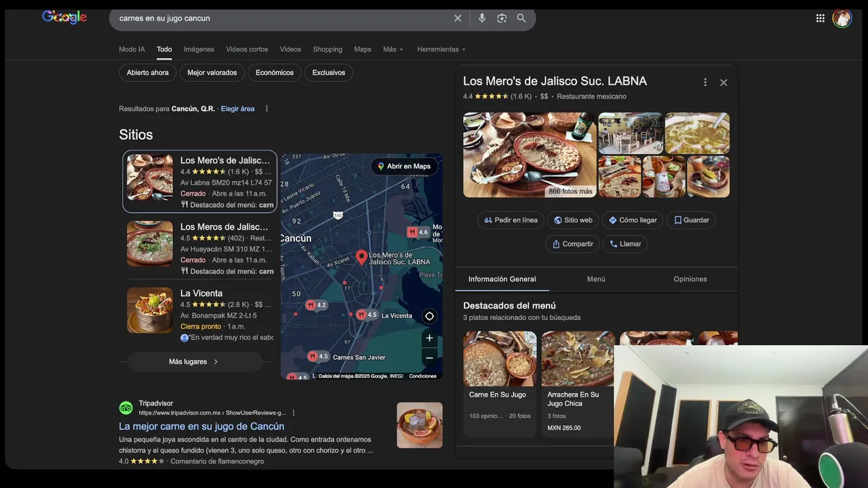Toggle the Exclusivos filter

tap(329, 73)
